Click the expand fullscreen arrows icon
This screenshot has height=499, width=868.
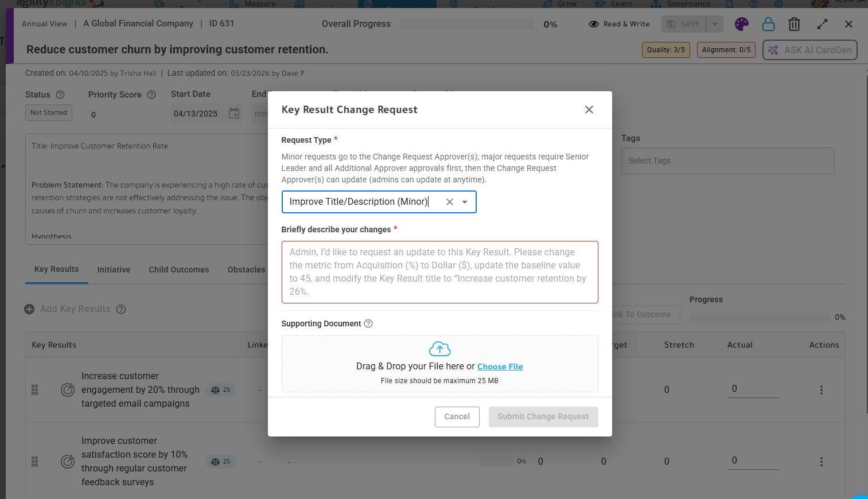coord(822,24)
